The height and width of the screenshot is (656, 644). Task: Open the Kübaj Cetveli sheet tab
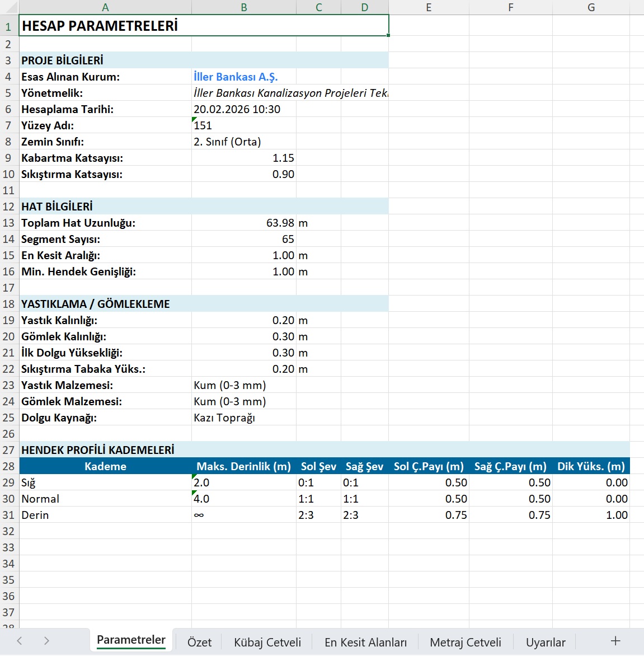pyautogui.click(x=267, y=642)
